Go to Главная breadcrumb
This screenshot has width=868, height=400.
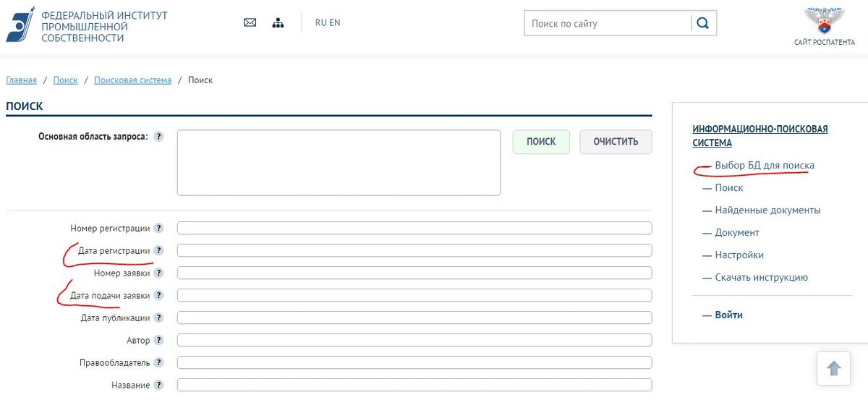tap(21, 80)
